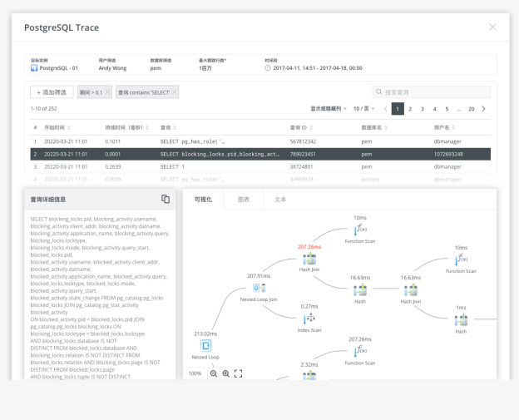The width and height of the screenshot is (519, 420).
Task: Click the 207.91ms Nested Loop Join node
Action: pyautogui.click(x=259, y=288)
